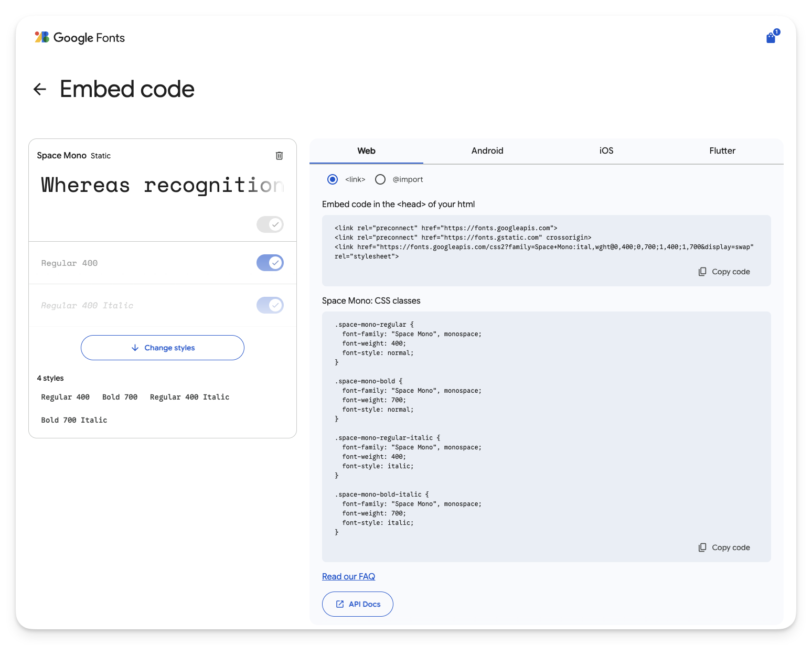Image resolution: width=812 pixels, height=645 pixels.
Task: Toggle the Regular 400 Italic switch
Action: (270, 305)
